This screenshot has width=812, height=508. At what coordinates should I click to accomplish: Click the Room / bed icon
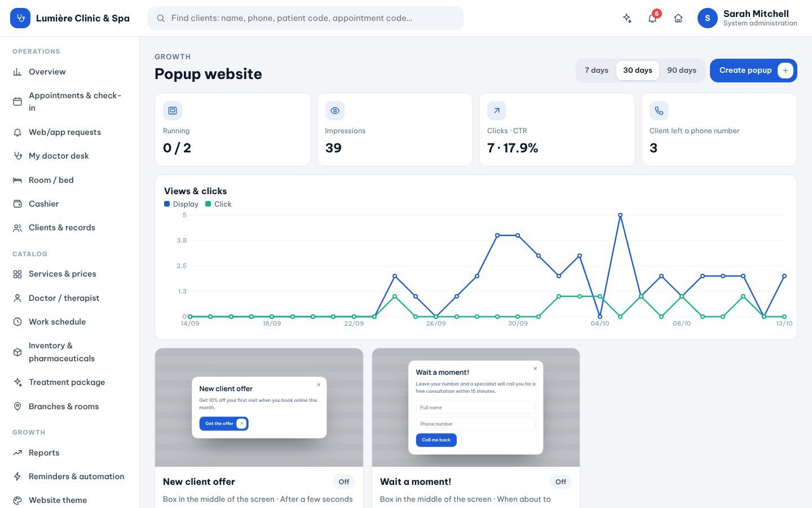(17, 180)
